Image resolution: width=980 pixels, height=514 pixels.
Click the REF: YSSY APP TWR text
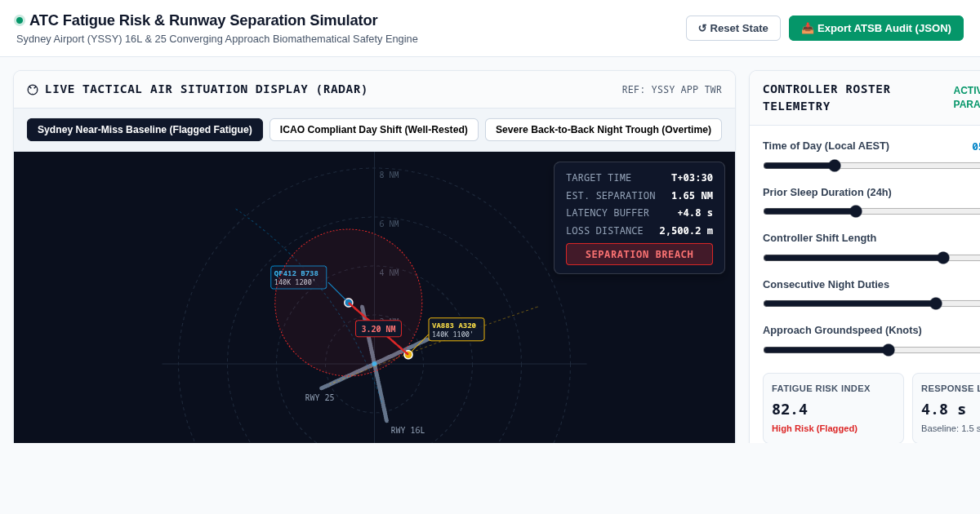coord(672,90)
